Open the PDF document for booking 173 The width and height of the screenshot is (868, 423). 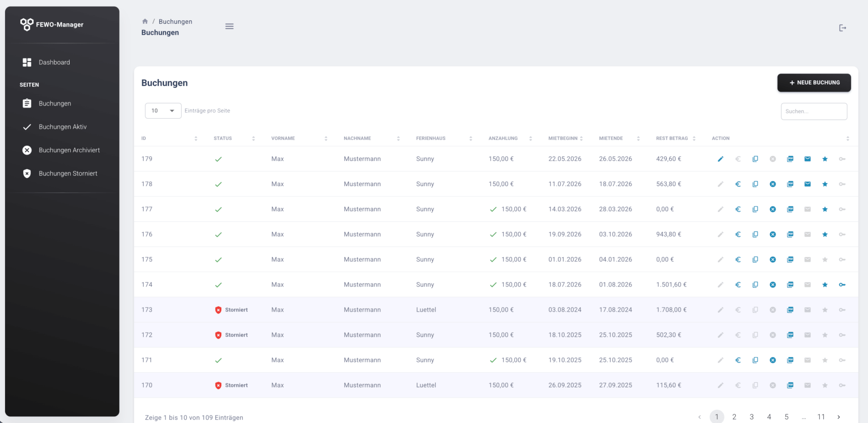[790, 310]
